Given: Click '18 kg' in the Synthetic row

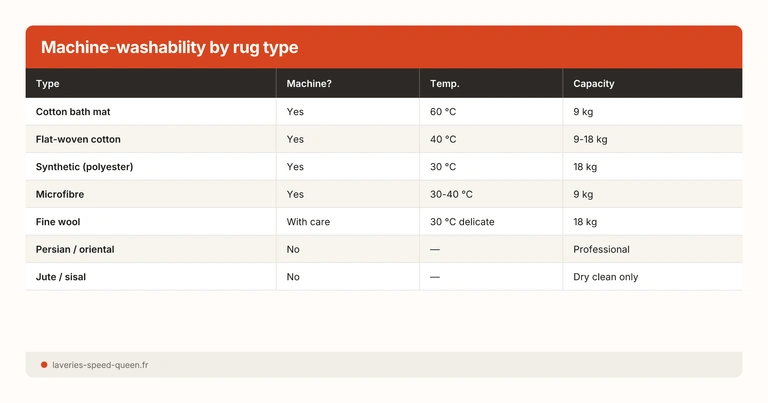Looking at the screenshot, I should point(585,166).
